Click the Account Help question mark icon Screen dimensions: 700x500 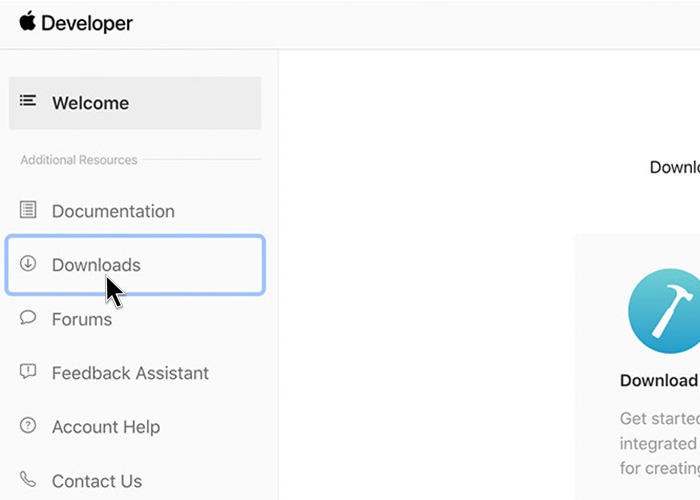pyautogui.click(x=28, y=426)
